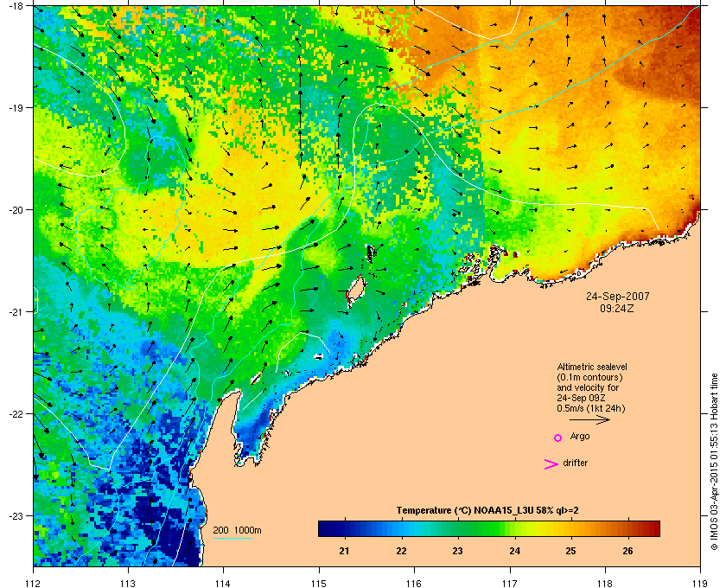Click the longitude axis label 117

click(x=509, y=584)
